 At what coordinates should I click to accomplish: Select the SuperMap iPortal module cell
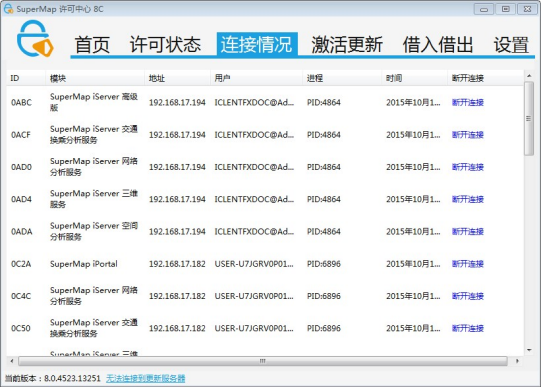pos(84,264)
